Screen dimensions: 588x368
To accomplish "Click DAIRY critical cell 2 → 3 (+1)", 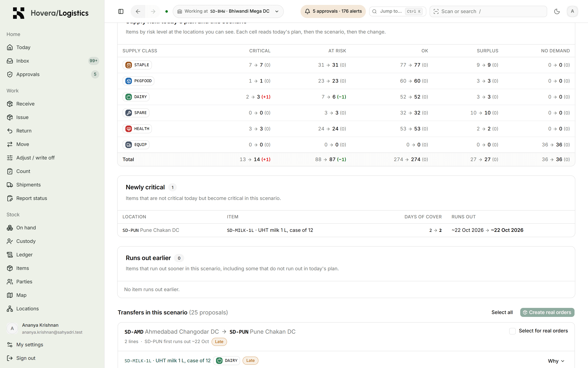I will coord(258,97).
